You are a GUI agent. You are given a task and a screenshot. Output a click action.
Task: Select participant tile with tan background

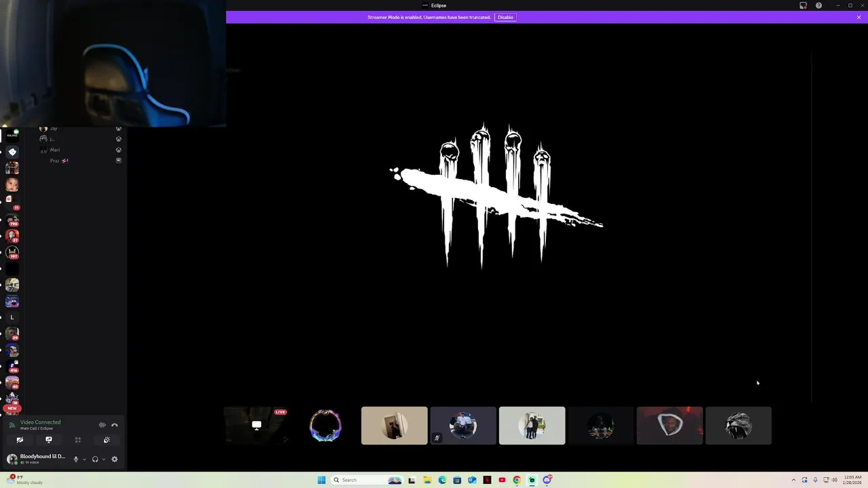(394, 426)
